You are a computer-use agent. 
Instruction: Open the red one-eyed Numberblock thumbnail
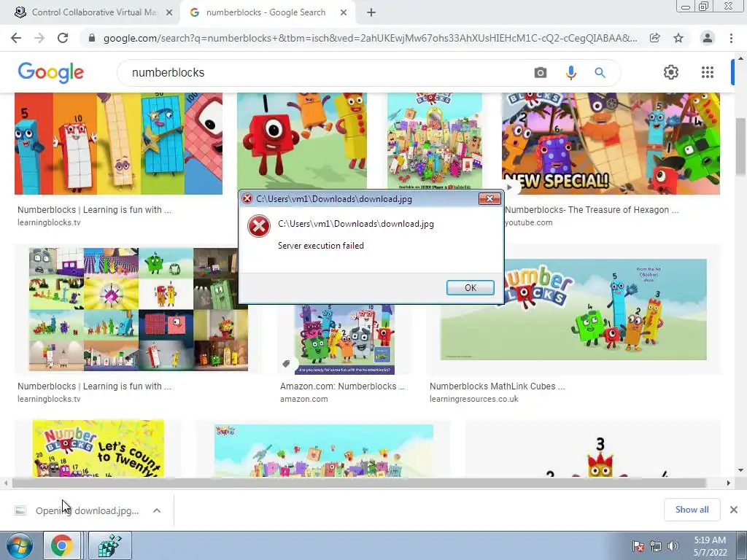302,141
